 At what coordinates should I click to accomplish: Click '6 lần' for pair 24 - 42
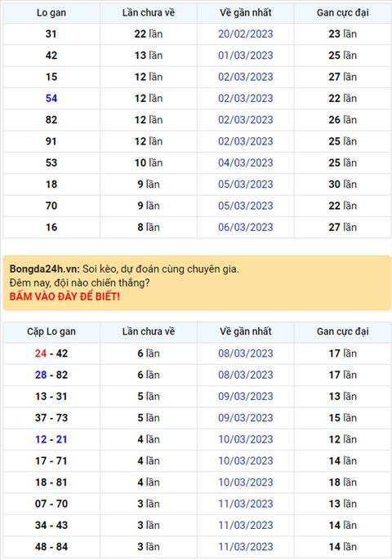tap(149, 353)
